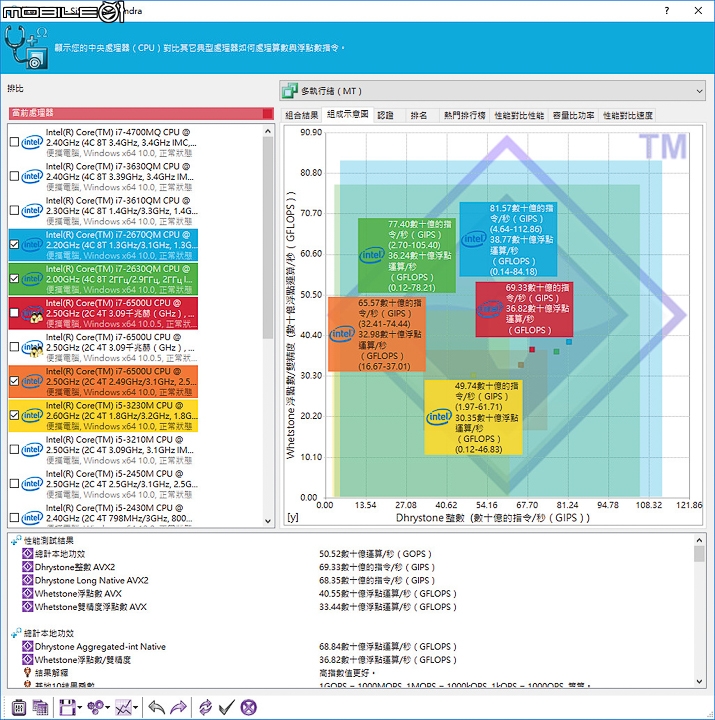Click the red color swatch on 當前處理器 bar
Screen dimensions: 715x720
268,113
